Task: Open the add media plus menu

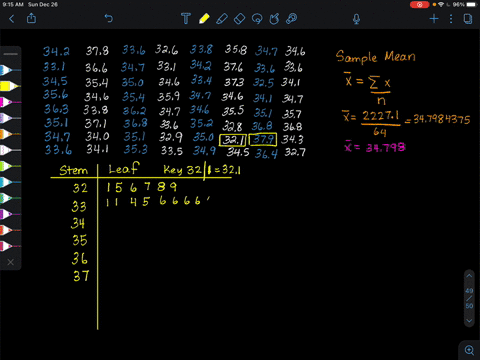Action: tap(434, 19)
